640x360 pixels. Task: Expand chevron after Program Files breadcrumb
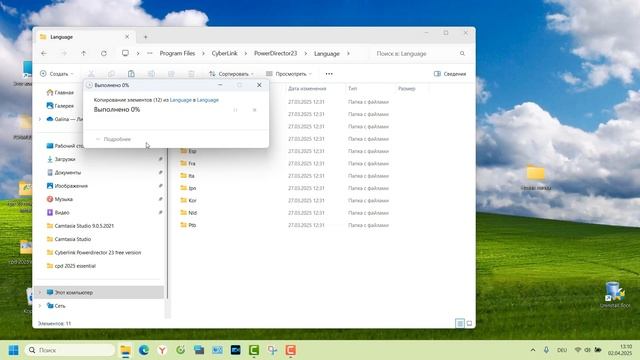tap(203, 53)
